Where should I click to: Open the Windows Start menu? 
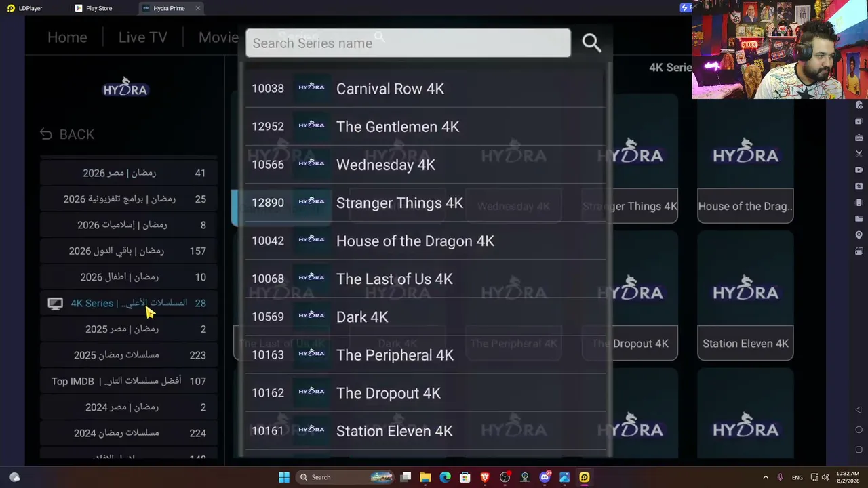click(284, 477)
